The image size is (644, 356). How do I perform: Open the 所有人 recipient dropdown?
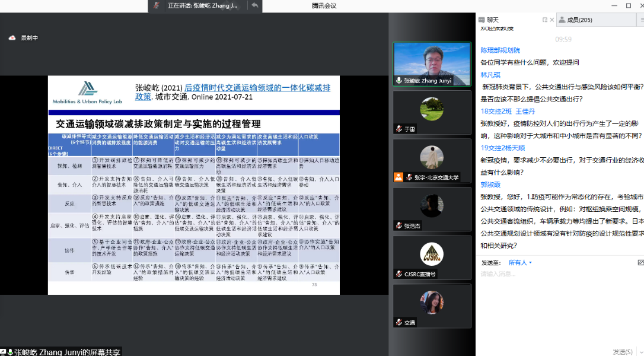tap(520, 262)
